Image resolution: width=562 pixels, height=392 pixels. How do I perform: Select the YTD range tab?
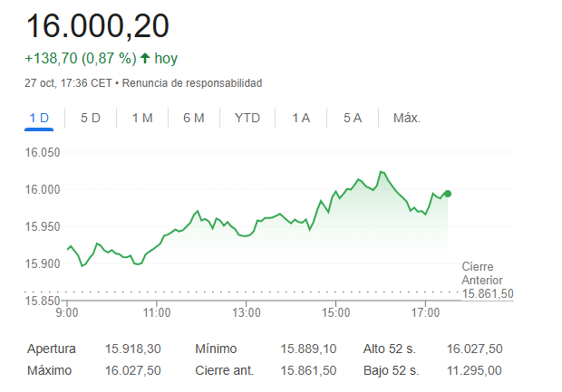247,118
